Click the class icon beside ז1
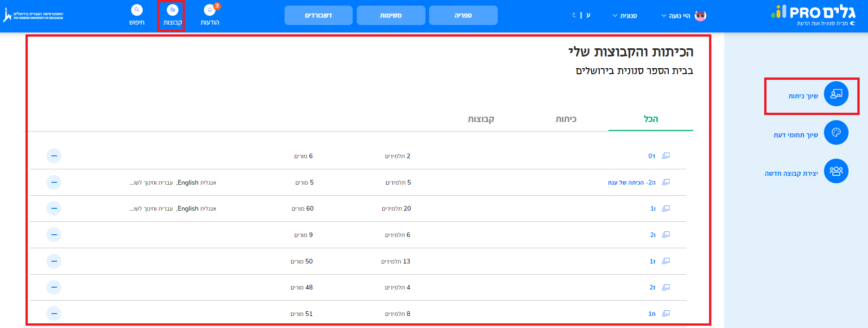This screenshot has width=868, height=328. pyautogui.click(x=666, y=261)
